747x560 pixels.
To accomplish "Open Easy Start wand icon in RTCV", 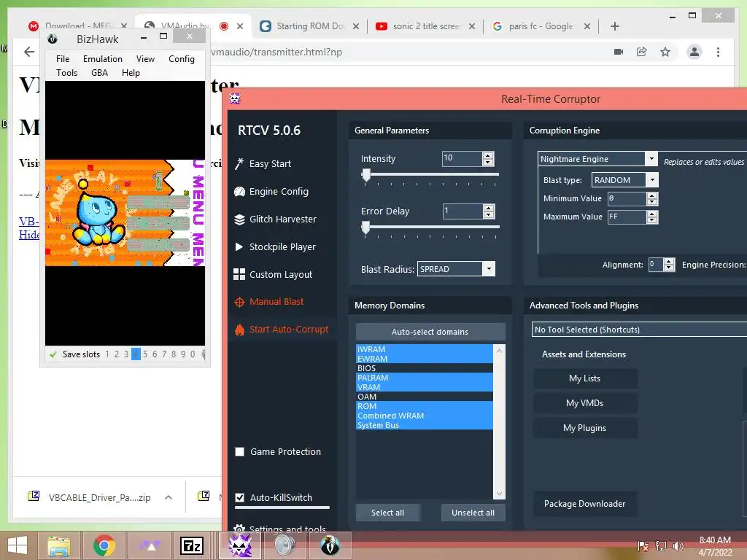I will pyautogui.click(x=239, y=164).
